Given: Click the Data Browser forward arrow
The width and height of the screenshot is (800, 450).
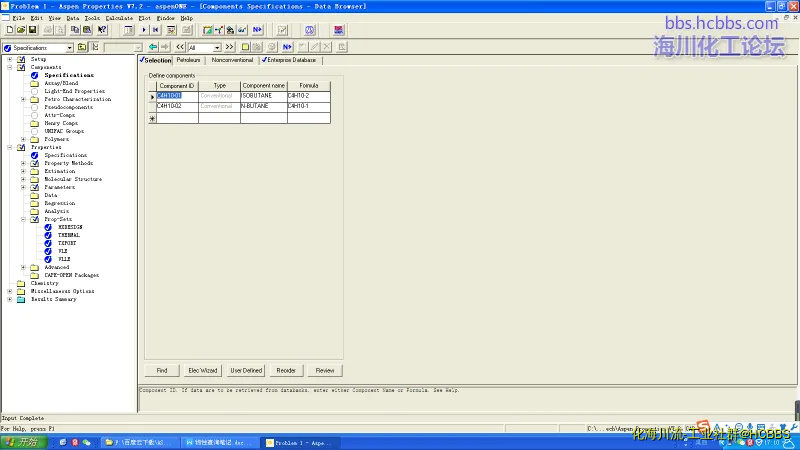Looking at the screenshot, I should pyautogui.click(x=164, y=47).
